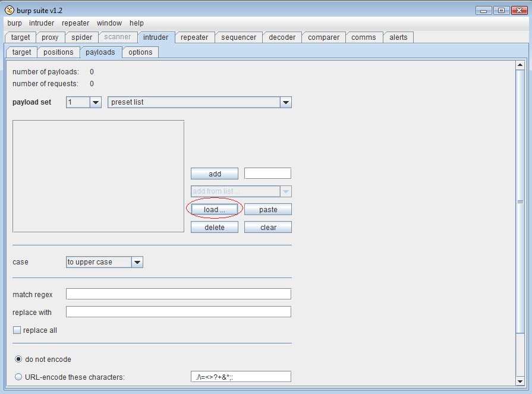Click the delete button
Image resolution: width=532 pixels, height=394 pixels.
point(215,227)
